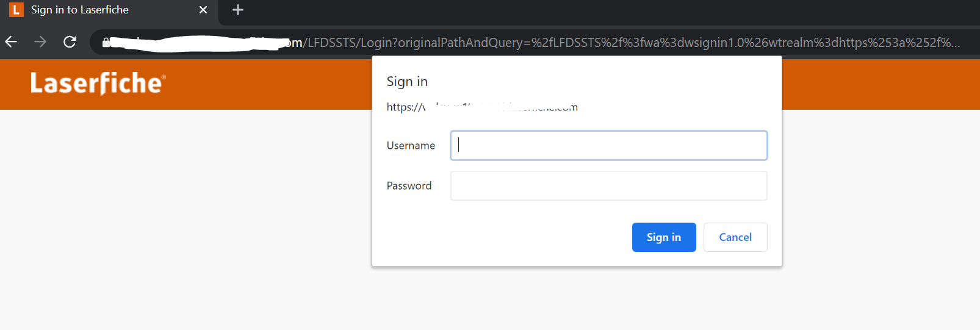Click the blank page area below header
This screenshot has width=980, height=330.
pos(183,220)
